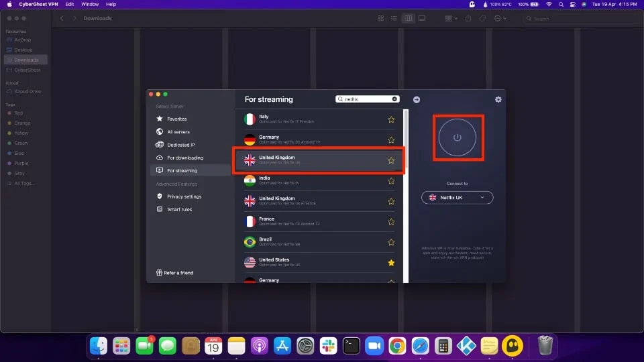Open Kodi from the Dock
Screen dimensions: 644x362
466,346
